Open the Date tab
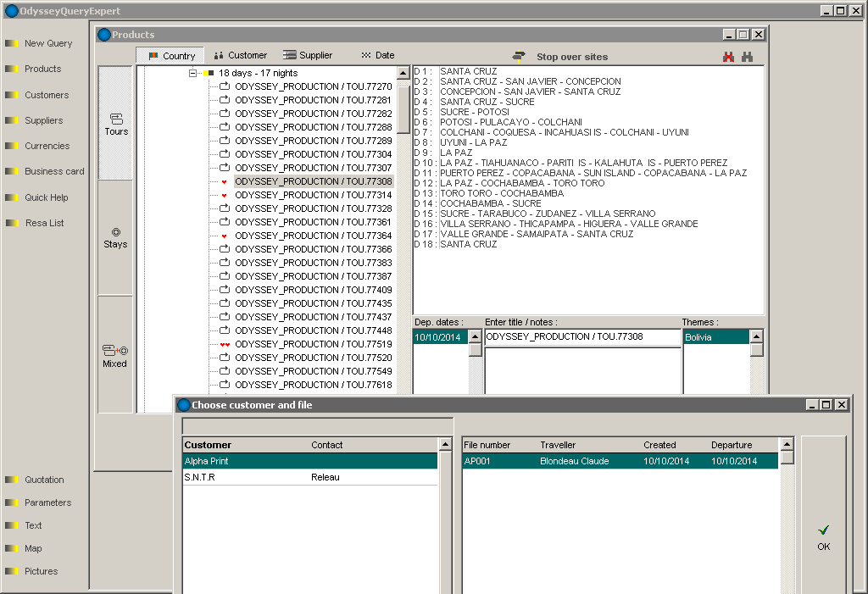This screenshot has width=868, height=594. (377, 55)
